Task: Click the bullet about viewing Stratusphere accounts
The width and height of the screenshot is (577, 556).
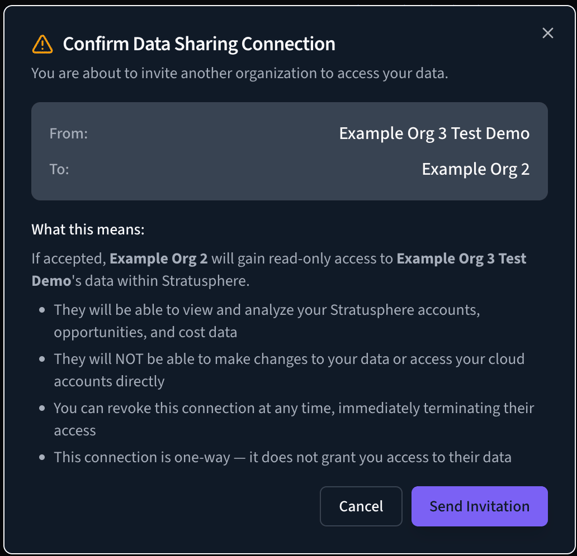Action: (267, 321)
